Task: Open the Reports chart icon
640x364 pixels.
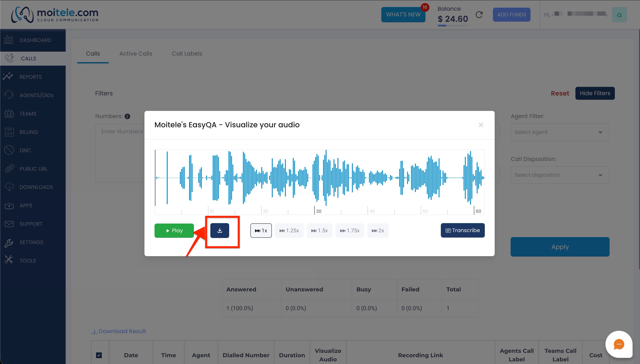Action: point(8,76)
